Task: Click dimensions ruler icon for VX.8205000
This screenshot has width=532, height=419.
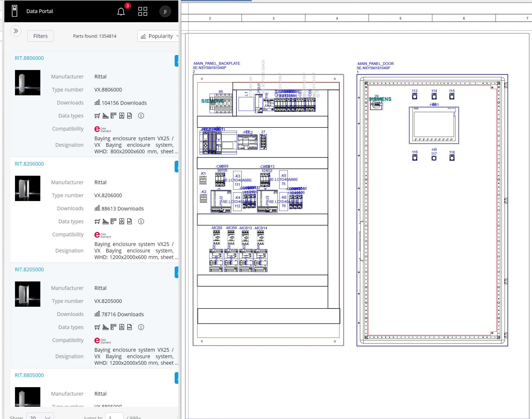Action: click(105, 327)
